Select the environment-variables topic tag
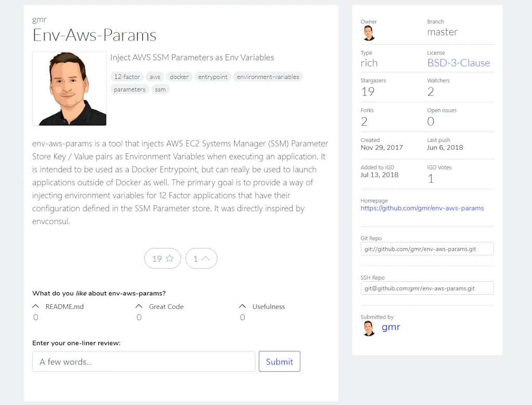532x405 pixels. pos(268,77)
